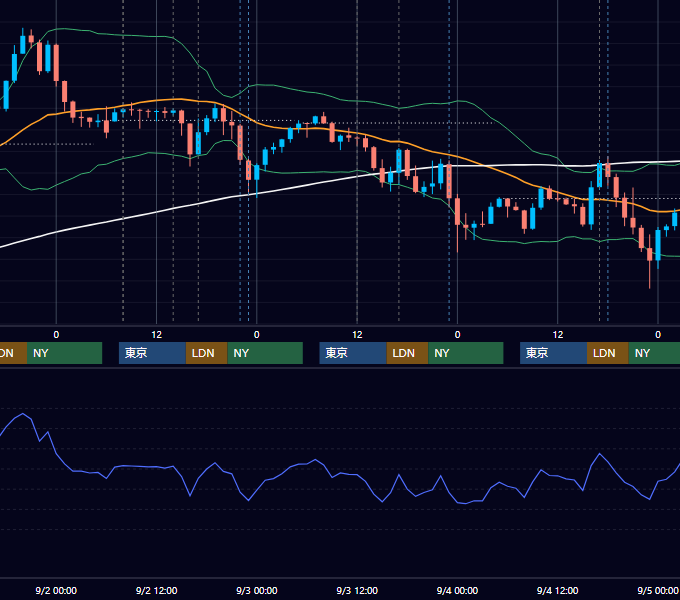
Task: Click hour label 0 above 9/2 00:00
Action: [56, 335]
